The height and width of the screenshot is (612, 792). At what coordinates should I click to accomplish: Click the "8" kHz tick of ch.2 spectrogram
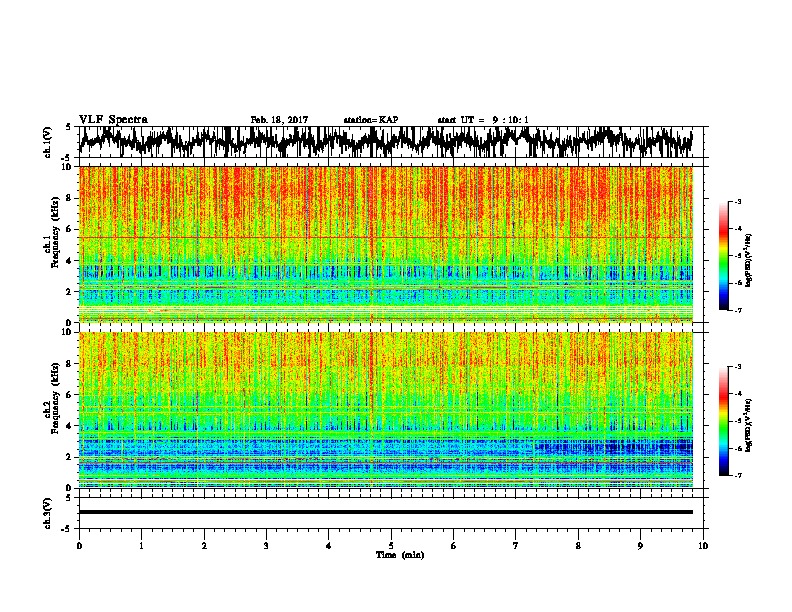coord(71,364)
